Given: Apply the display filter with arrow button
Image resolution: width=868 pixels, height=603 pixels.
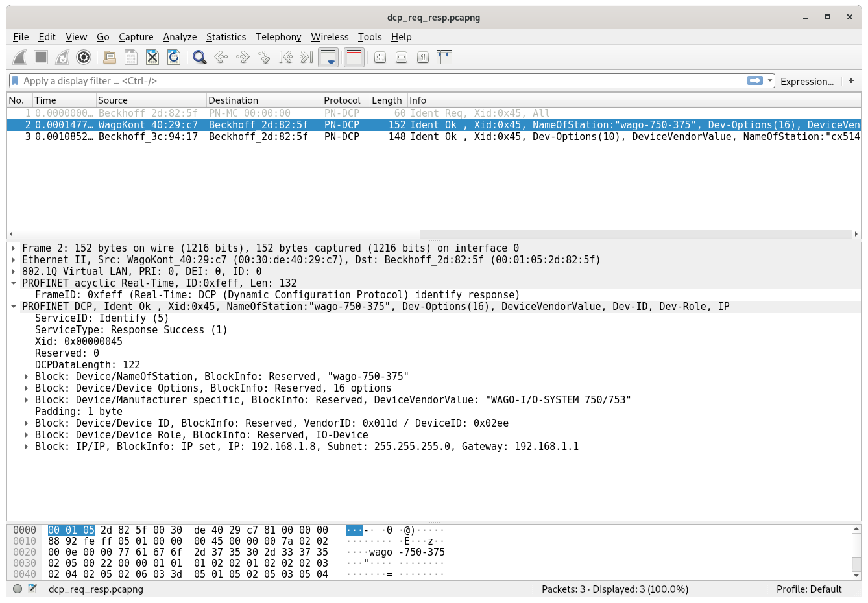Looking at the screenshot, I should [x=756, y=80].
